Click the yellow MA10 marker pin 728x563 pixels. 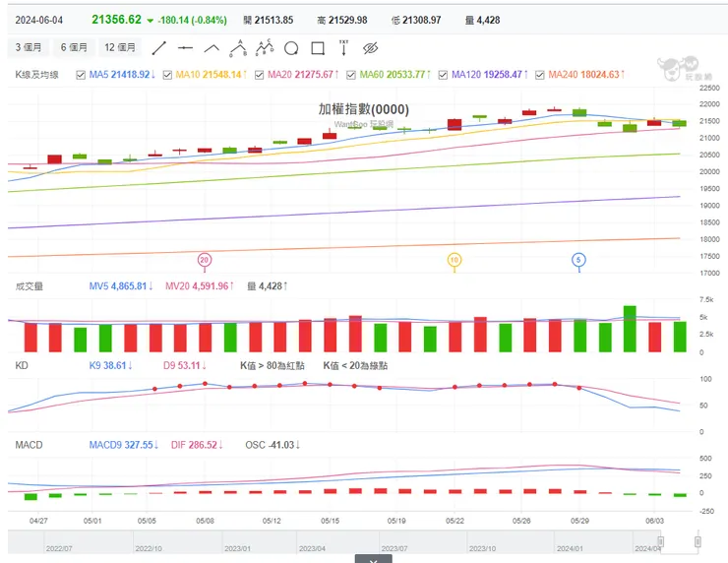455,260
